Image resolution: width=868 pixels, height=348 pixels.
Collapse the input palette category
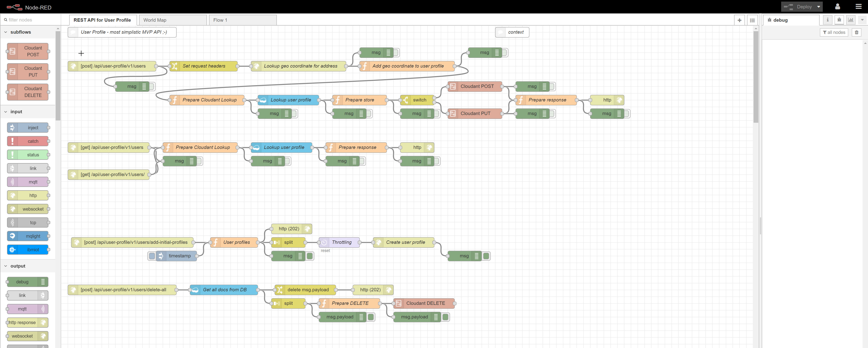(6, 112)
